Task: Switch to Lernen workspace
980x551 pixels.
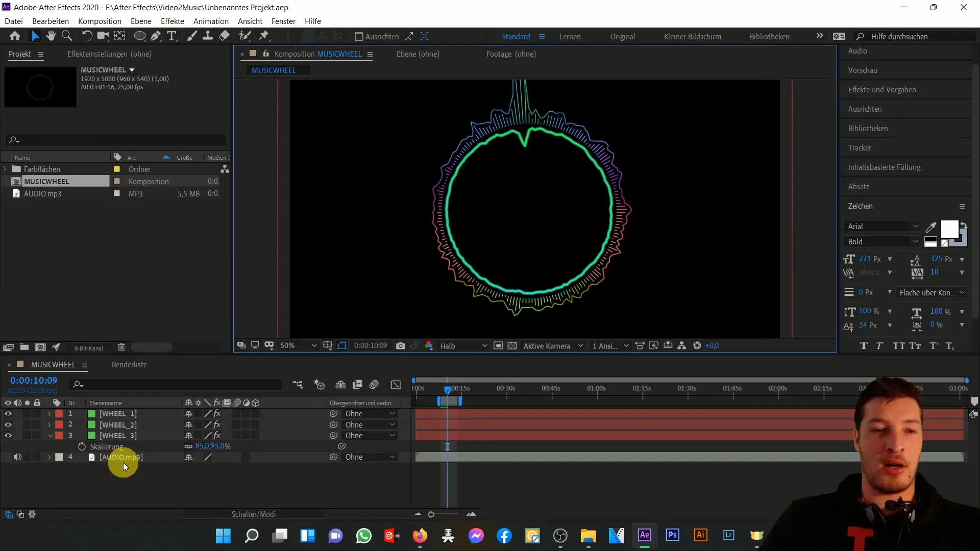Action: click(x=570, y=37)
